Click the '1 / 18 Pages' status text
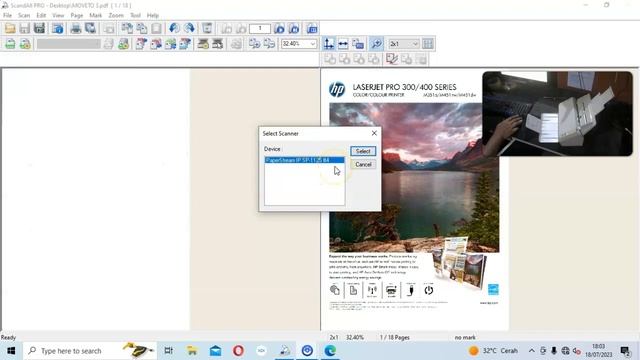The height and width of the screenshot is (360, 640). tap(394, 338)
